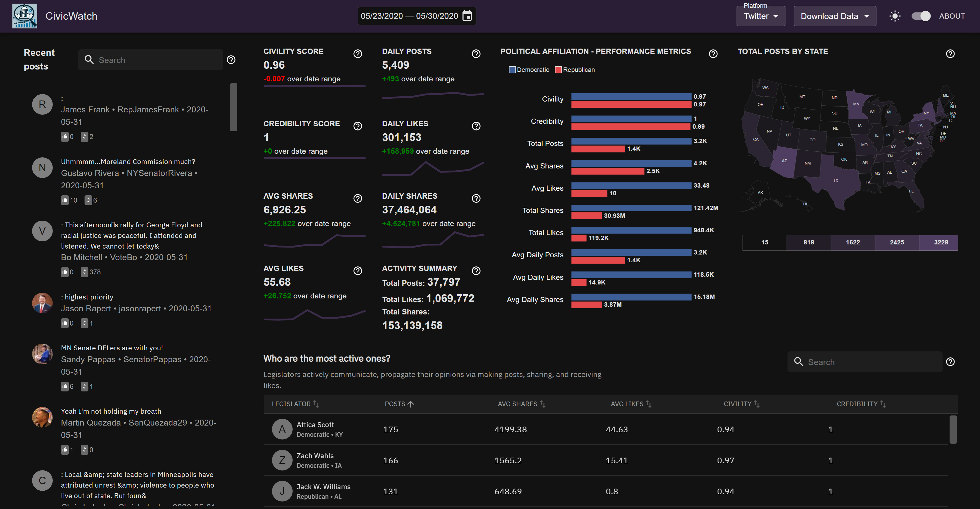This screenshot has height=509, width=980.
Task: Open Avg Shares help icon
Action: (x=358, y=198)
